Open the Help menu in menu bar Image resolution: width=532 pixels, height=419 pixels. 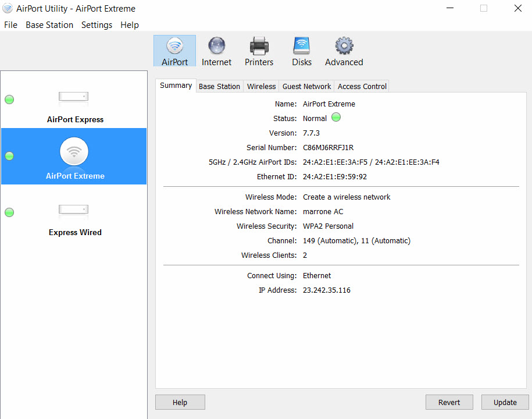click(130, 25)
